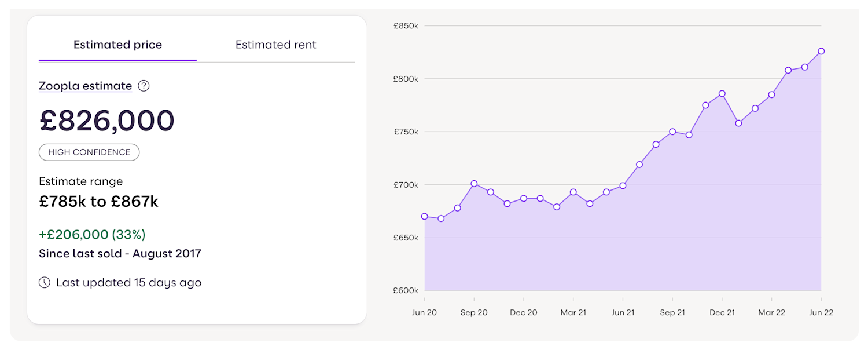868x350 pixels.
Task: Select the Mar 21 data point on the chart
Action: pos(573,192)
